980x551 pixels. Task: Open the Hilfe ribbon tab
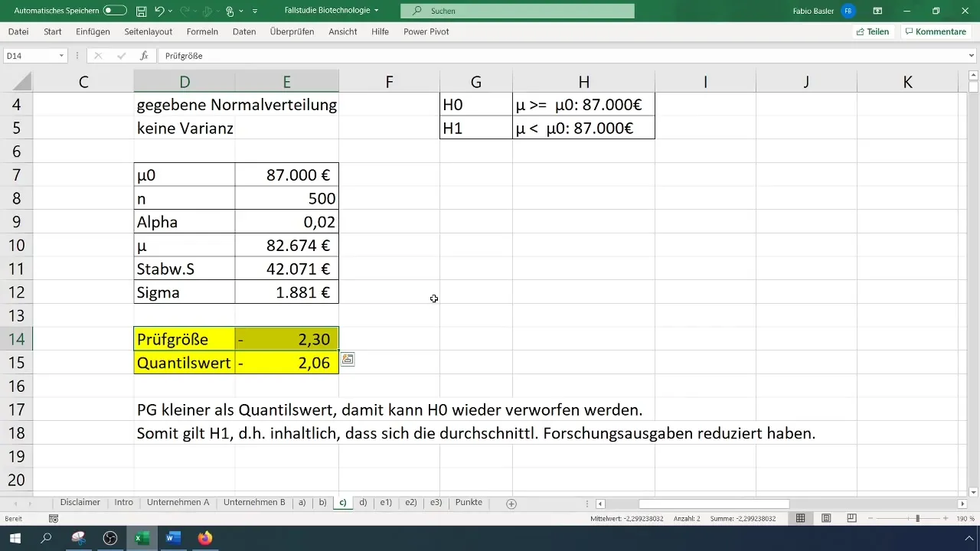pos(380,32)
